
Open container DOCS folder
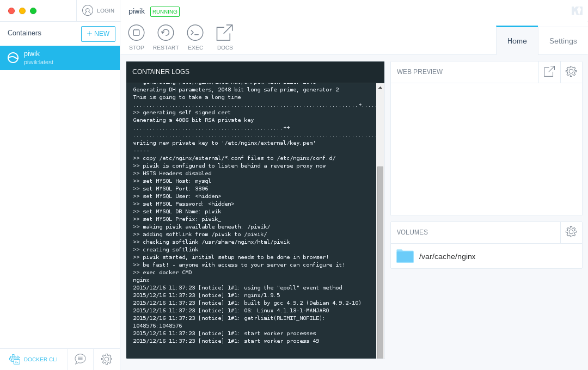[x=225, y=37]
